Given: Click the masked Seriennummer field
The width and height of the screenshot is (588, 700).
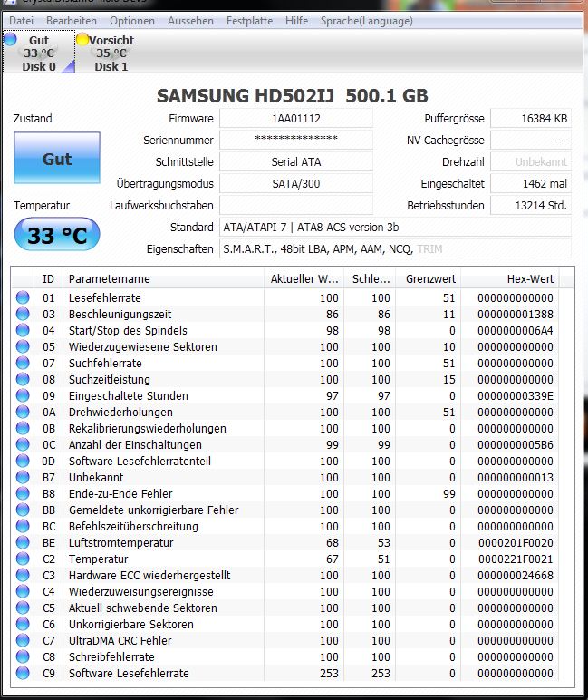Looking at the screenshot, I should [295, 140].
